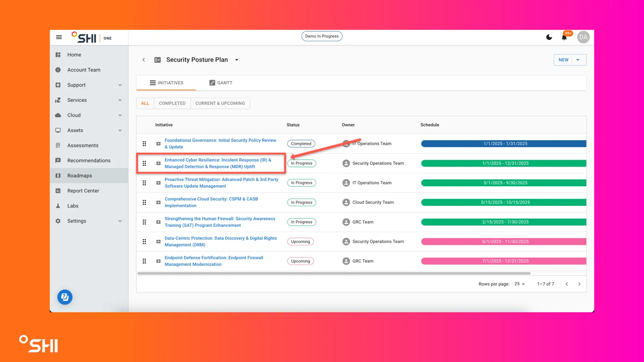Filter by CURRENT & UPCOMING initiatives

click(x=220, y=103)
